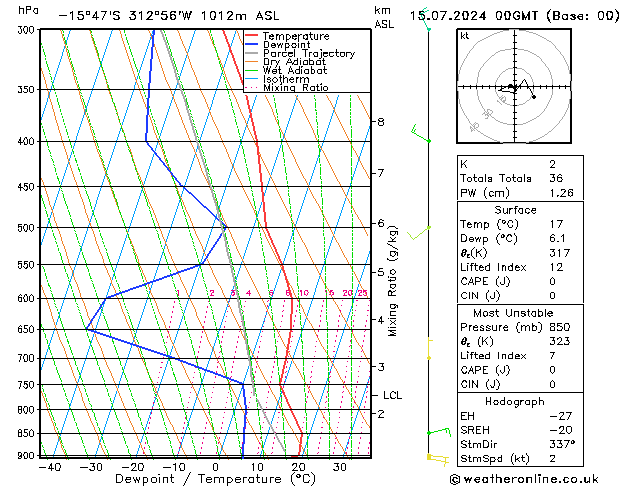
Task: Click the -10 temperature axis label
Action: coord(174,467)
